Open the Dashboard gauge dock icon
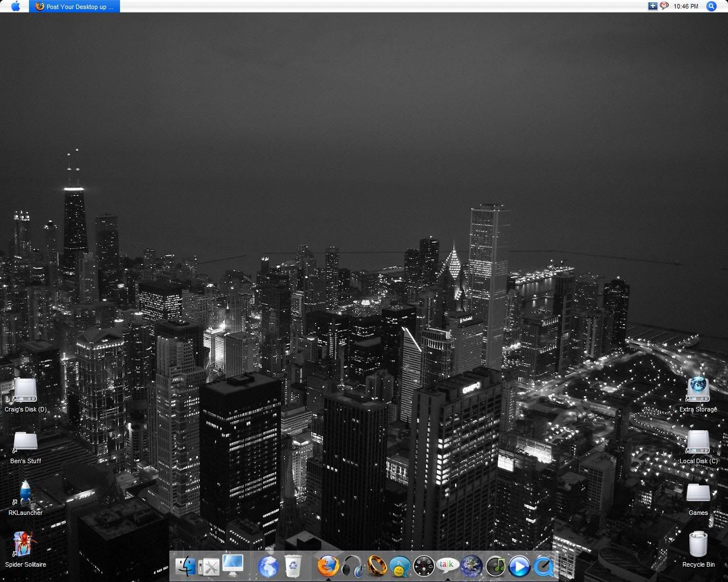The image size is (728, 582). coord(424,566)
